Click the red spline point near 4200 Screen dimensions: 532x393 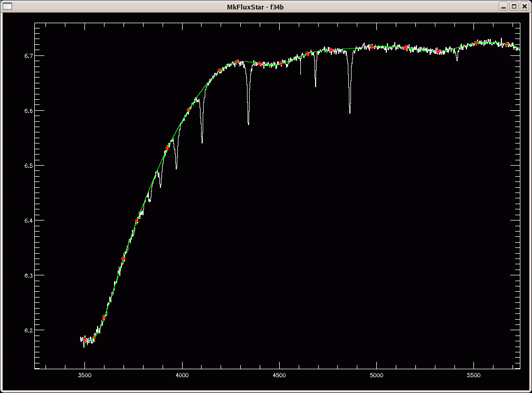tap(220, 70)
